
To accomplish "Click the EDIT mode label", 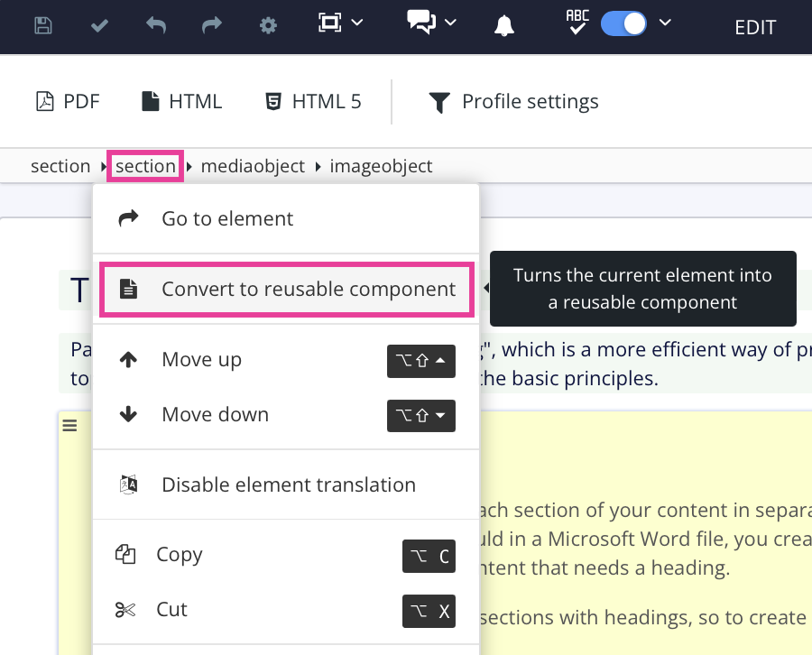I will click(755, 27).
